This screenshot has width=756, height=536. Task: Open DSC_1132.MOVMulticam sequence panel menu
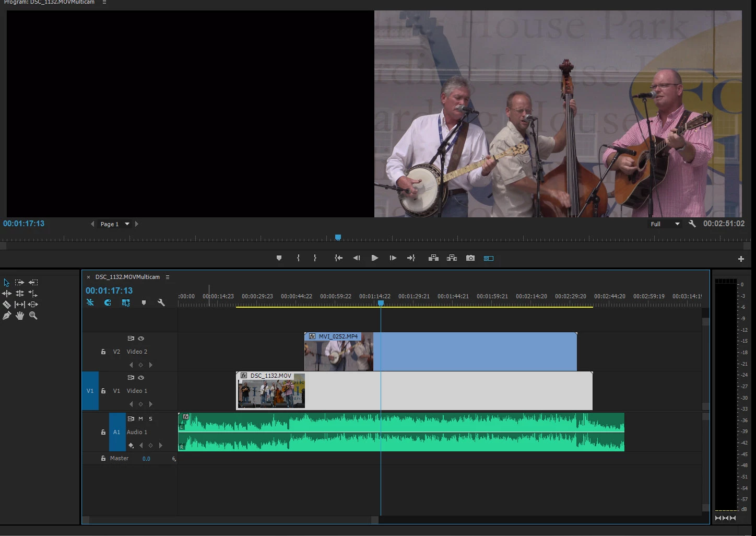point(168,277)
